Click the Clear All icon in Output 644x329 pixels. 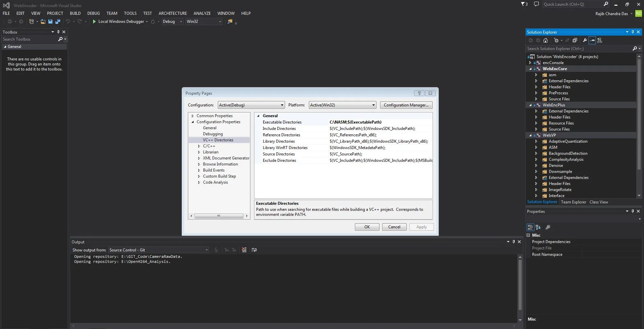[244, 250]
